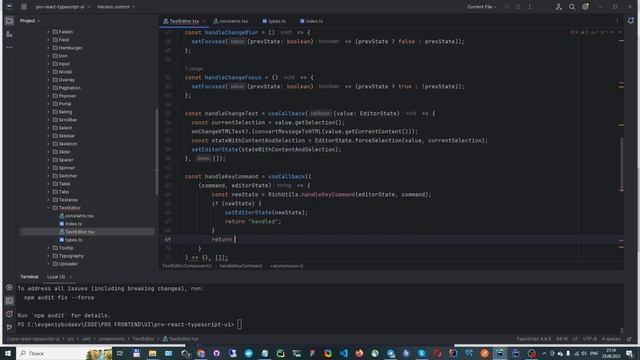Viewport: 640px width, 360px height.
Task: Open Visual Studio Code from taskbar
Action: point(344,353)
